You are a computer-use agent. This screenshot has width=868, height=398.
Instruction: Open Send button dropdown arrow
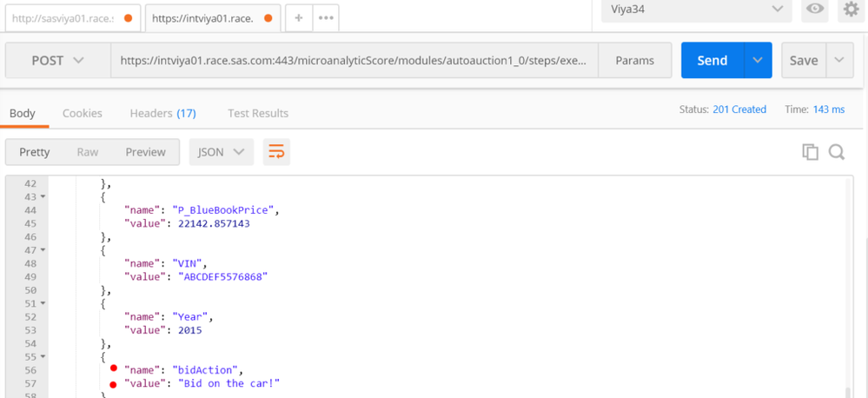coord(758,60)
